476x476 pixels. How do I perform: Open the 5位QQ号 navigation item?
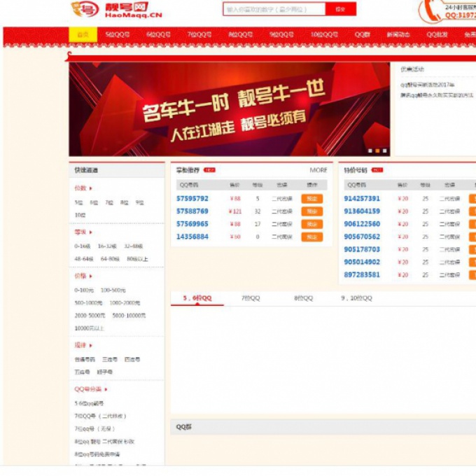tap(118, 34)
